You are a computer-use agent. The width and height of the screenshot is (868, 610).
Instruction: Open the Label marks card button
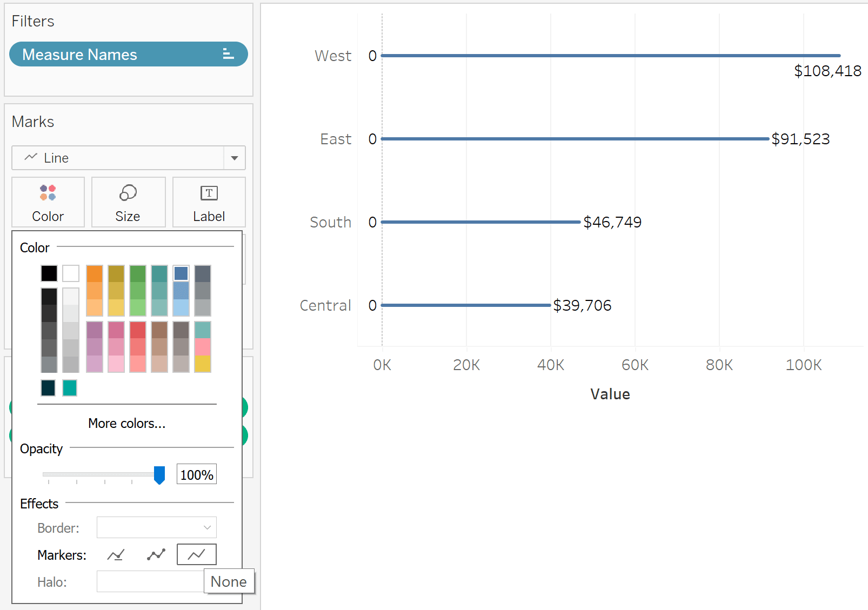(x=209, y=202)
